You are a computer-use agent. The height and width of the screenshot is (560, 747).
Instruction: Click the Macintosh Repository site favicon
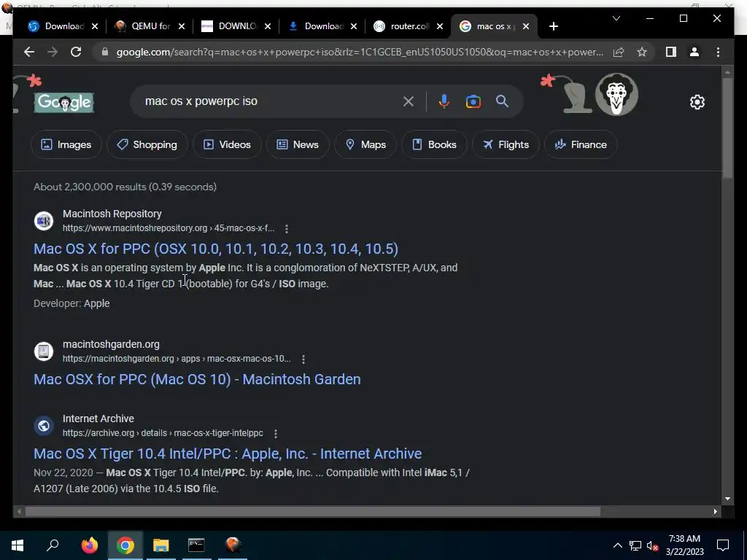(44, 221)
